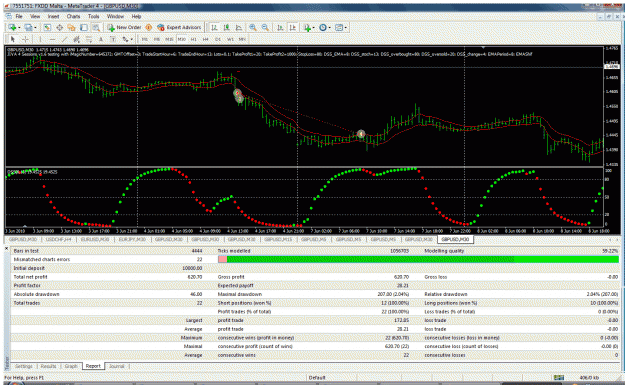Viewport: 625px width, 385px height.
Task: Select the Horizontal Line drawing tool
Action: click(x=52, y=39)
